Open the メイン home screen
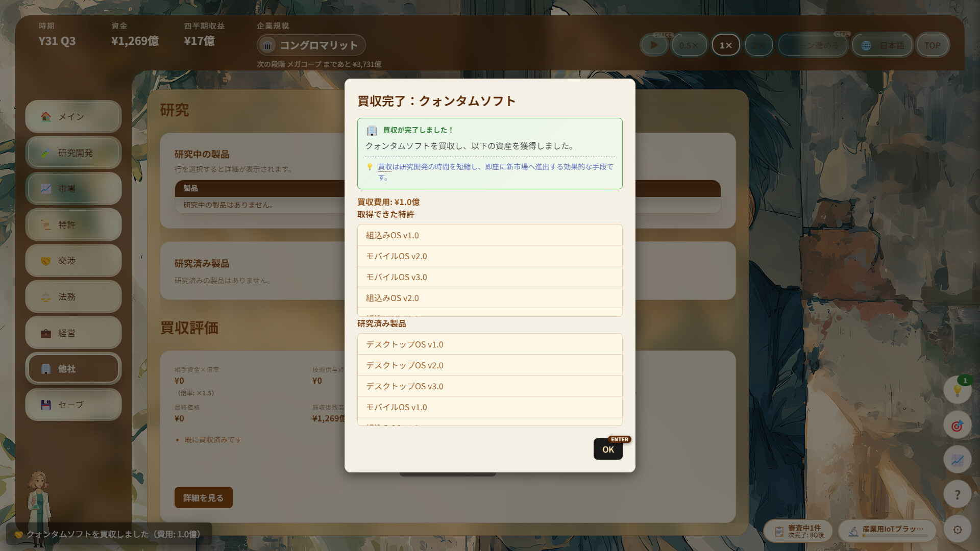Viewport: 980px width, 551px height. (x=73, y=116)
